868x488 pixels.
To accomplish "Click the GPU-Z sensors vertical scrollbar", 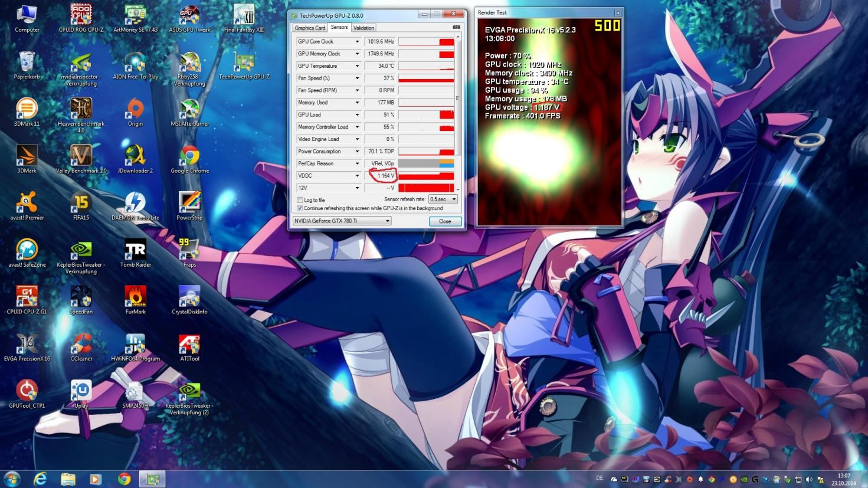I will point(458,112).
